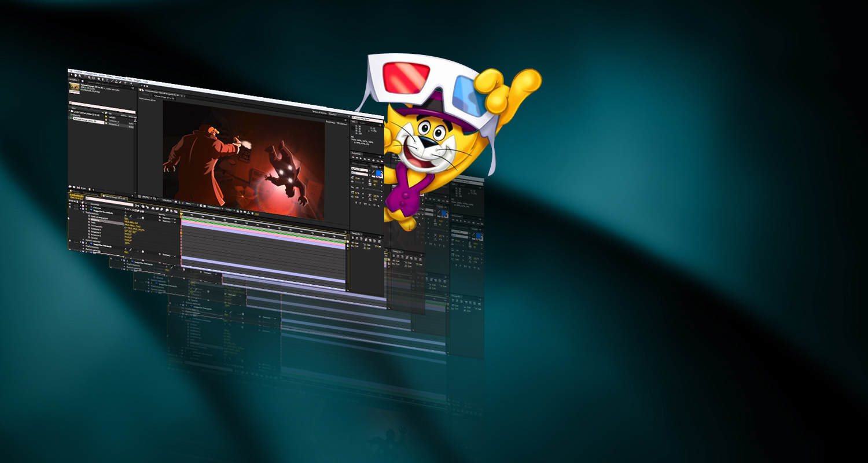Focus the search help field
Screen dimensions: 868x463
(x=367, y=120)
